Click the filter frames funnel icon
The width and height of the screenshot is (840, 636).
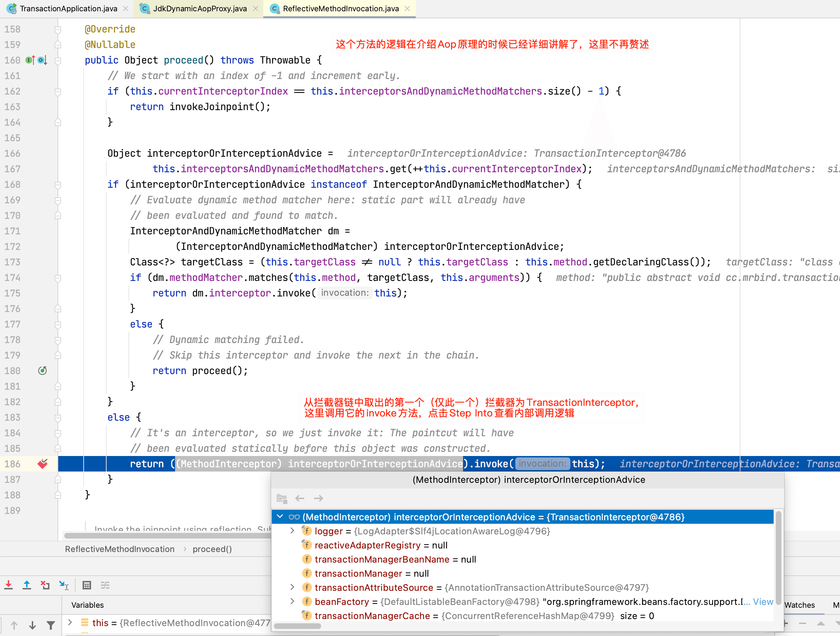(x=50, y=625)
